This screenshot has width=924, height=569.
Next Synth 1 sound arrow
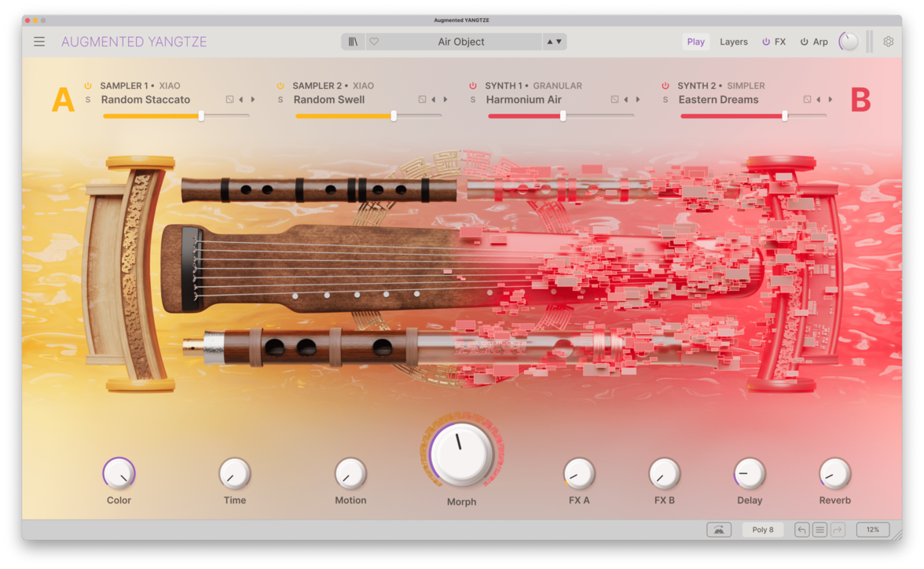[x=638, y=100]
